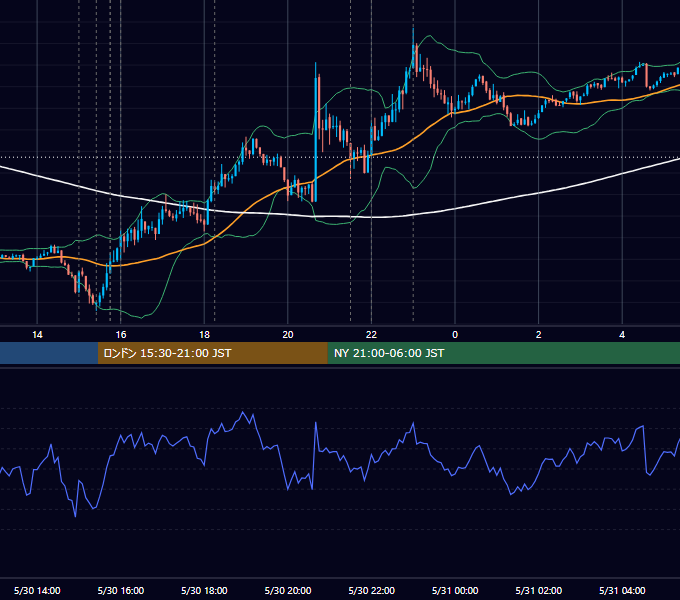Click the blue session band before the ロンドン band
The width and height of the screenshot is (680, 600).
coord(49,353)
